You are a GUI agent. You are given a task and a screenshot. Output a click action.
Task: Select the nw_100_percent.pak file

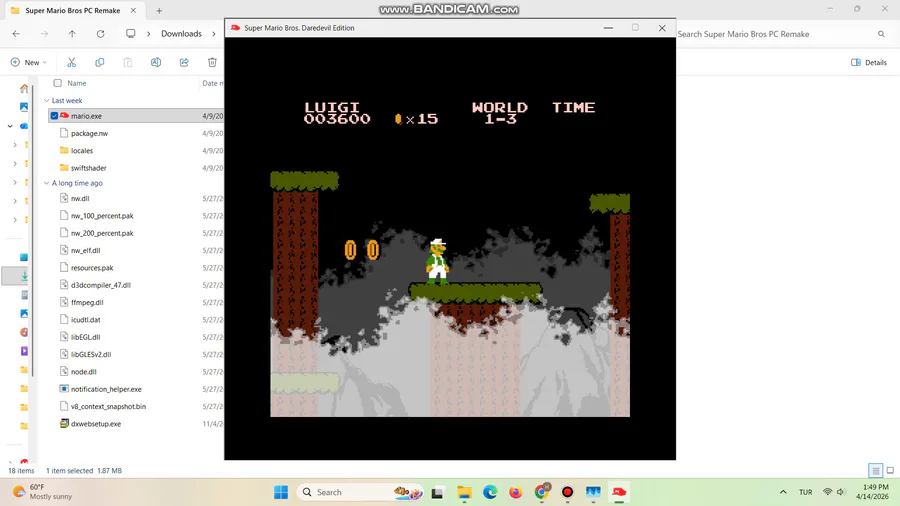click(102, 216)
